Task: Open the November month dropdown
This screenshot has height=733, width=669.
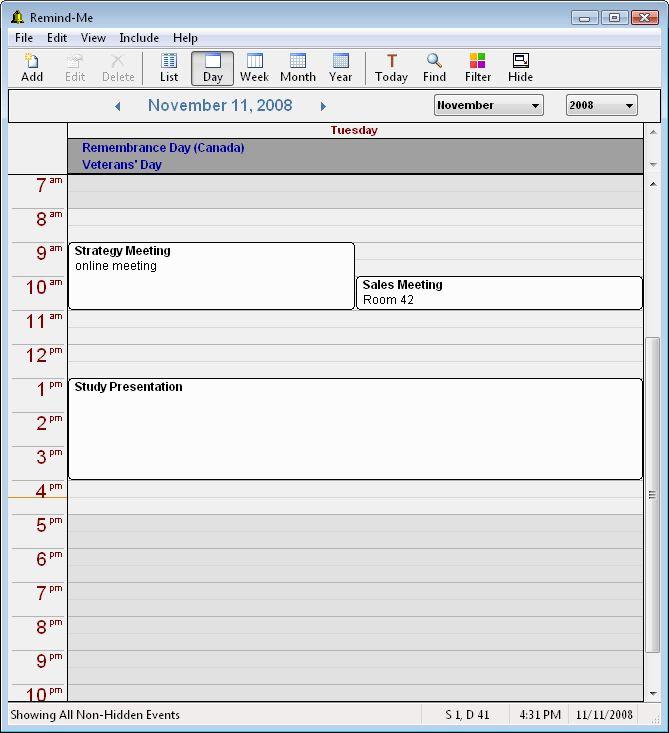Action: click(489, 105)
